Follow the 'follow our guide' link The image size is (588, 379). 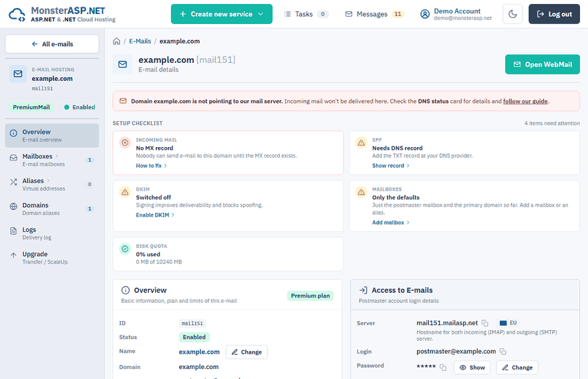(525, 102)
